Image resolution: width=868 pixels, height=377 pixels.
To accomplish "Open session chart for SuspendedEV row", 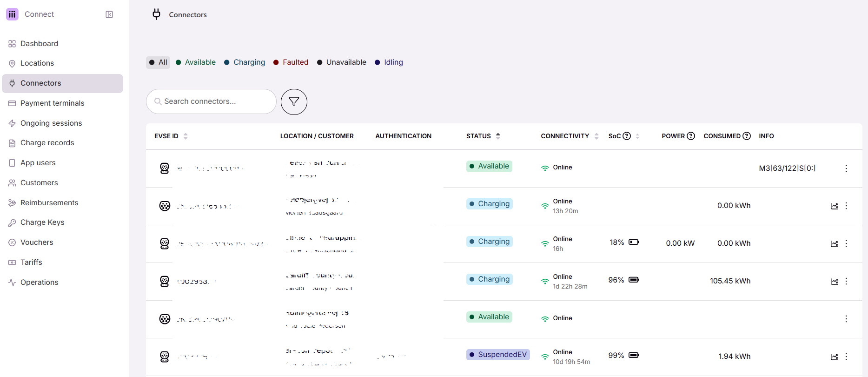I will click(x=835, y=357).
